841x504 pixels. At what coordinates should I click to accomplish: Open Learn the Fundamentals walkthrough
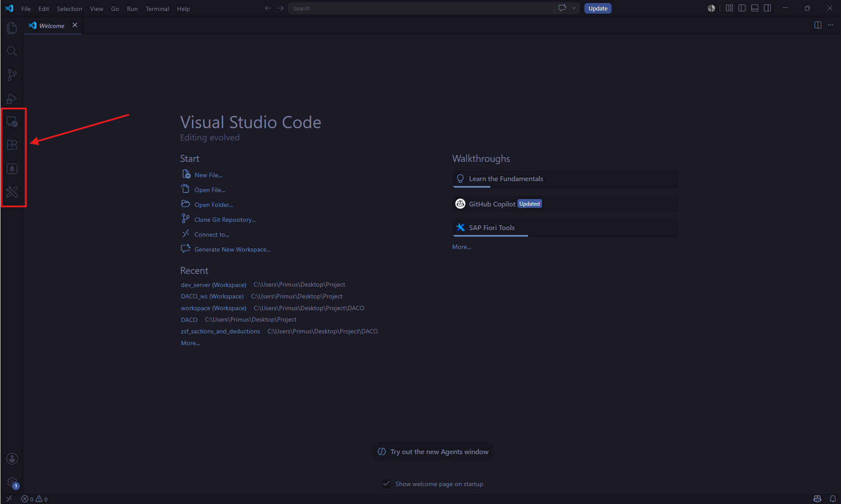[565, 179]
